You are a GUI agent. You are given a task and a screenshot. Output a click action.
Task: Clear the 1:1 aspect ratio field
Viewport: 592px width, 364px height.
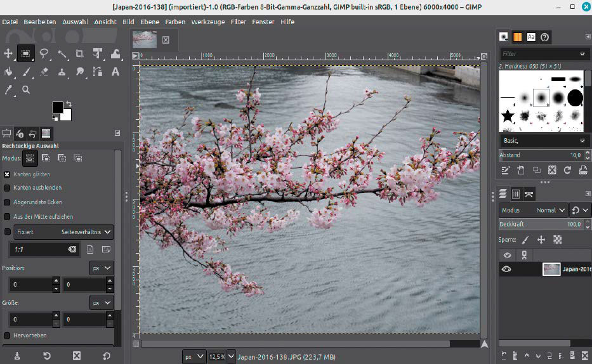click(72, 249)
